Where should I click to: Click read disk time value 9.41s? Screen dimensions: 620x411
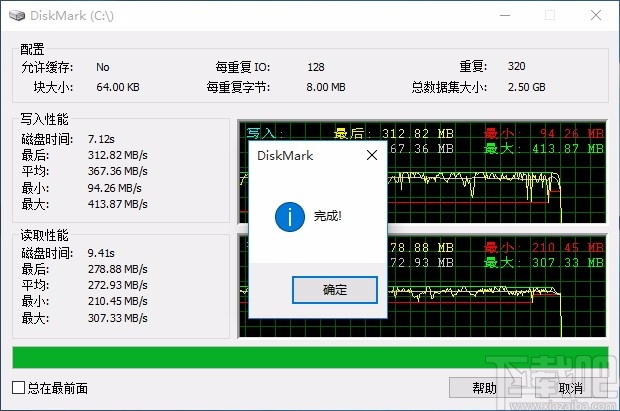[x=101, y=253]
